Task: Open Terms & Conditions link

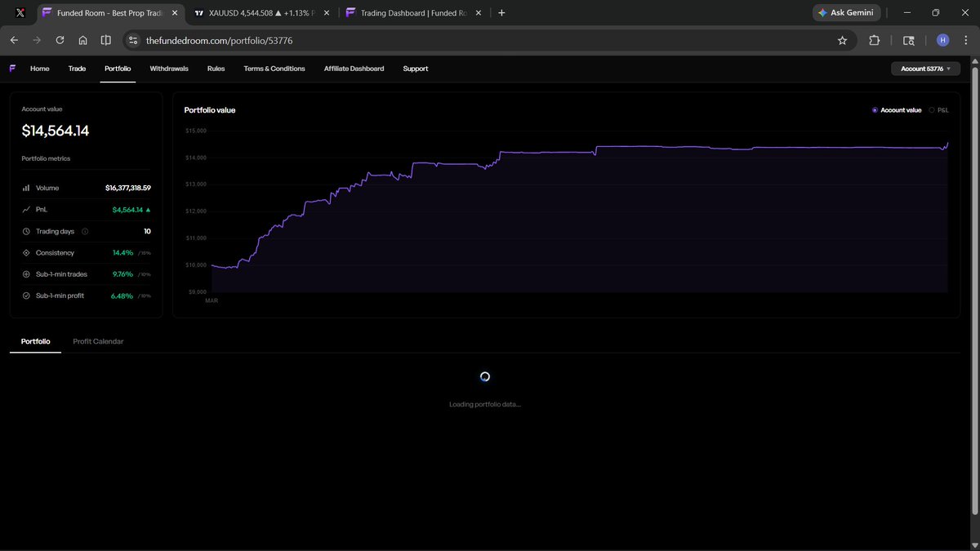Action: pos(274,69)
